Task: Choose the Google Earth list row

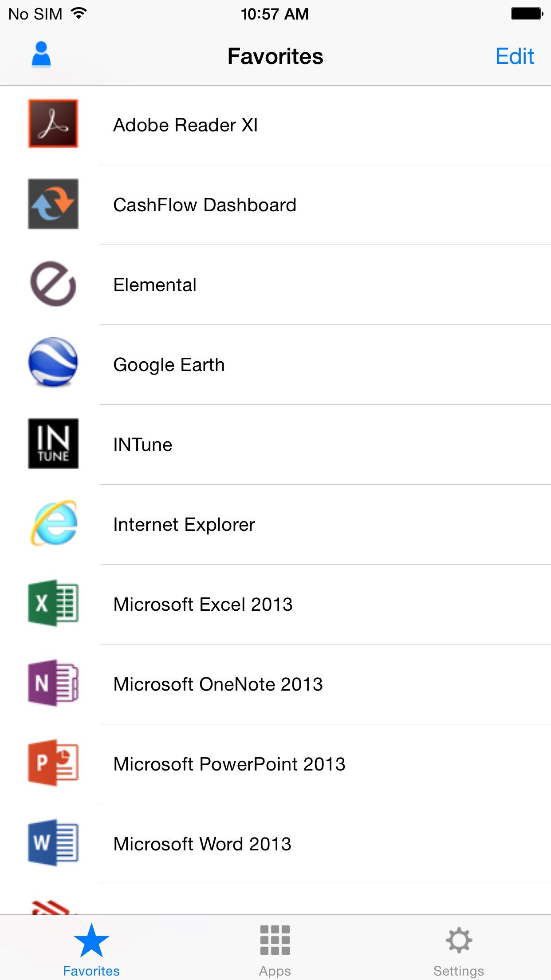Action: coord(169,364)
